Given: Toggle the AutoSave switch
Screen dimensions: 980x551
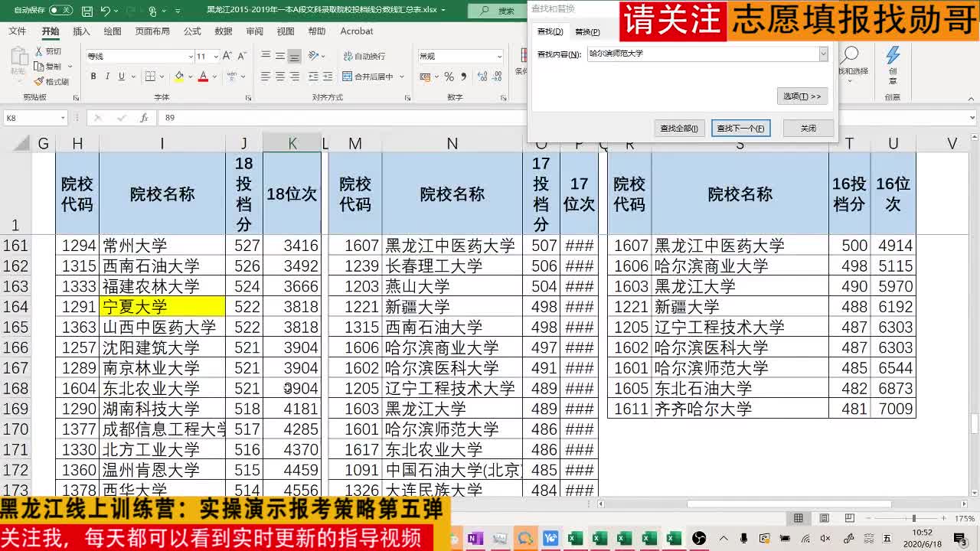Looking at the screenshot, I should pyautogui.click(x=60, y=11).
